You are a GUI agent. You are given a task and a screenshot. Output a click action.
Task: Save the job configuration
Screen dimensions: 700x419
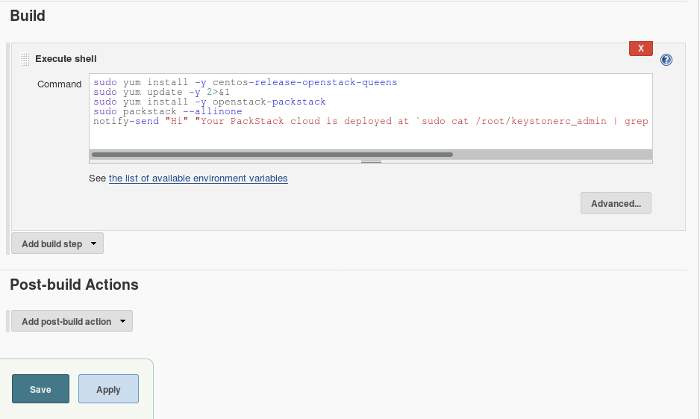40,389
